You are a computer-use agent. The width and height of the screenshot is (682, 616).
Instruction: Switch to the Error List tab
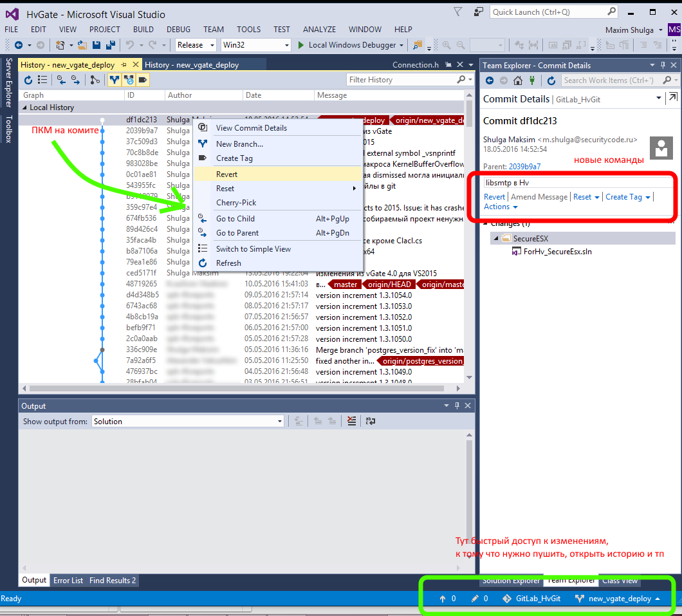click(68, 581)
